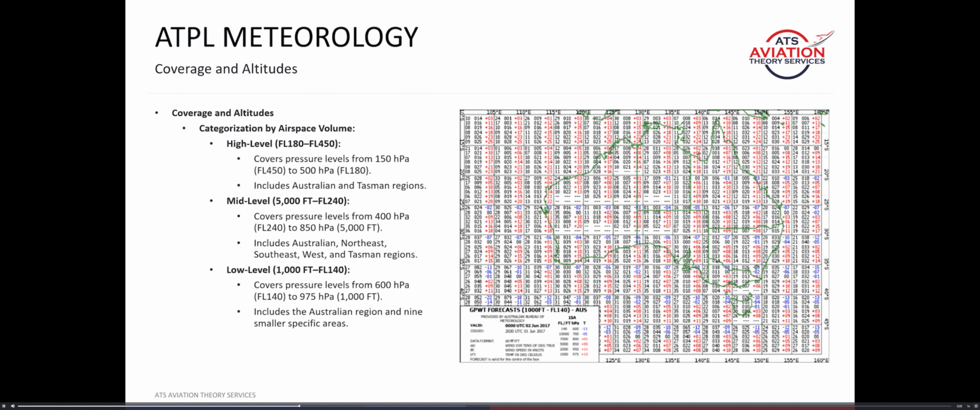Screen dimensions: 980x410
Task: Toggle fullscreen mode for the video
Action: 976,406
